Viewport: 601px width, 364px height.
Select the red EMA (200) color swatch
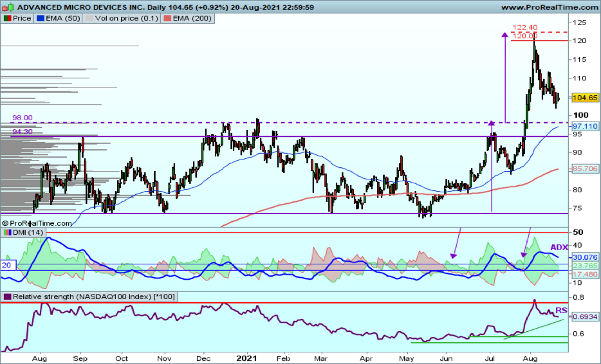[167, 19]
